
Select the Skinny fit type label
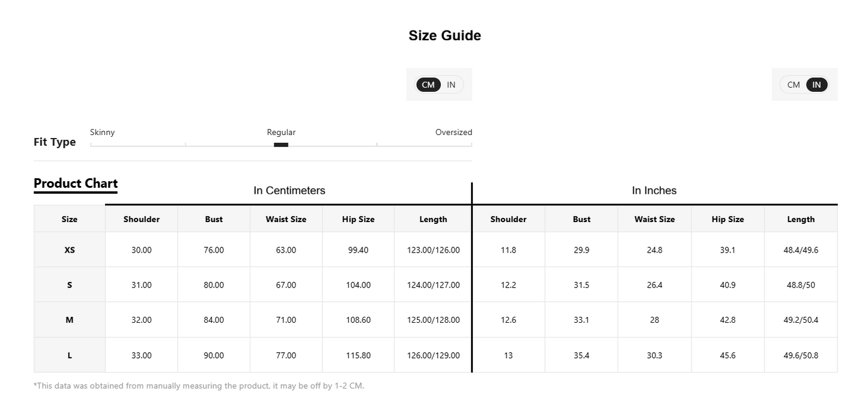coord(102,132)
